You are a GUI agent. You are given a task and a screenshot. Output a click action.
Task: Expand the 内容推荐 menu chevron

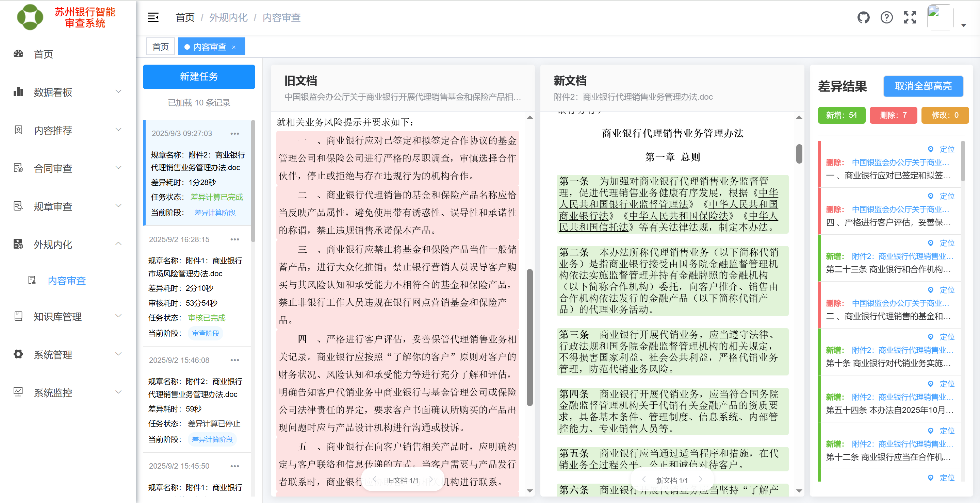[118, 130]
